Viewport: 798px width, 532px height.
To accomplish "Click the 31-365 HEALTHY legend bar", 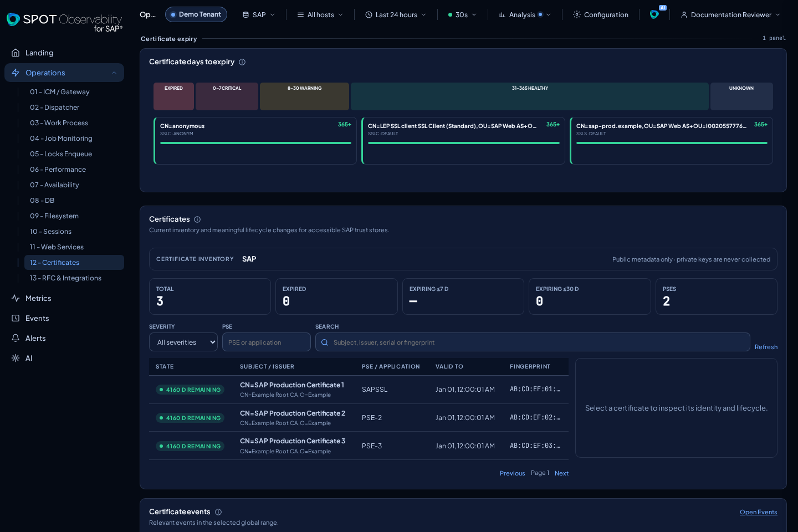I will (530, 96).
